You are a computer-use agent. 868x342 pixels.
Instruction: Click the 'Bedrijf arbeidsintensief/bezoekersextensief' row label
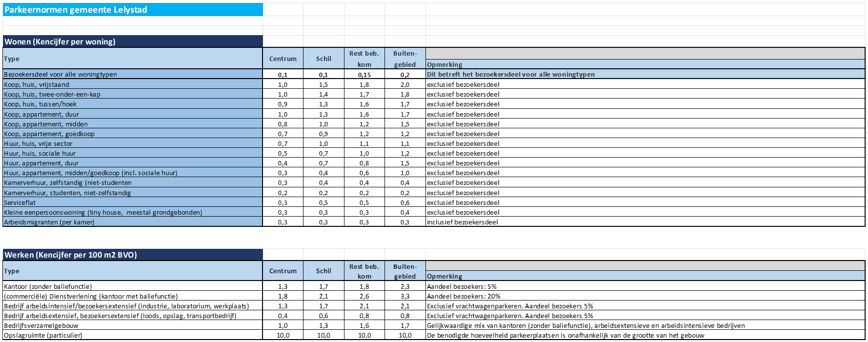tap(133, 306)
